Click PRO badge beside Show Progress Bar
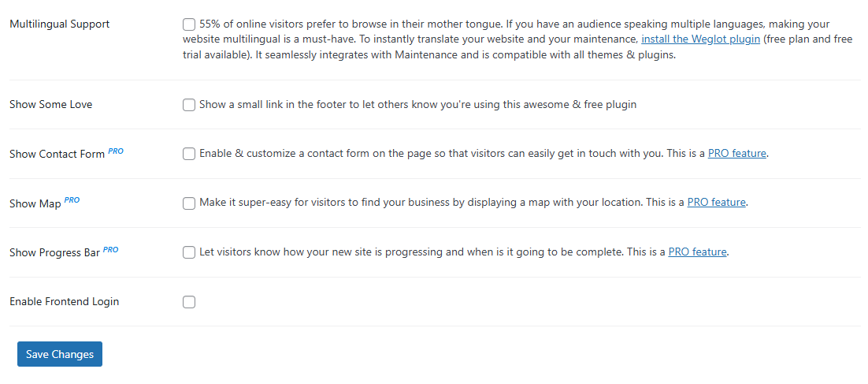The image size is (868, 384). tap(111, 249)
